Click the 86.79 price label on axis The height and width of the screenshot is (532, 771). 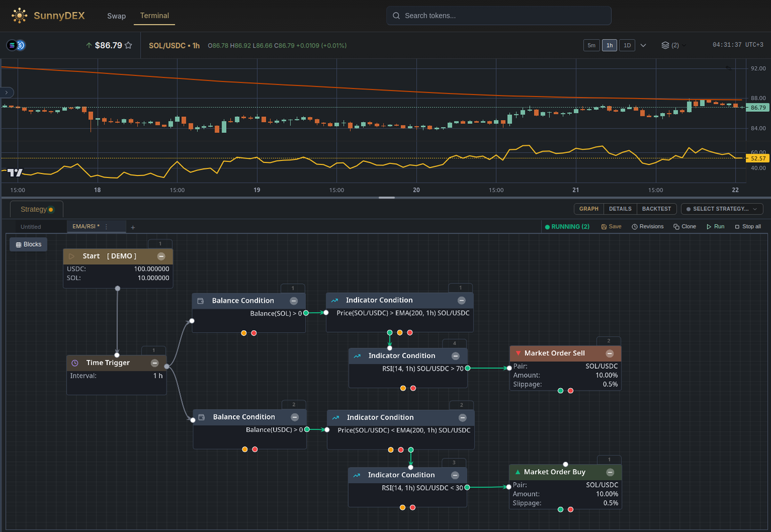click(758, 107)
